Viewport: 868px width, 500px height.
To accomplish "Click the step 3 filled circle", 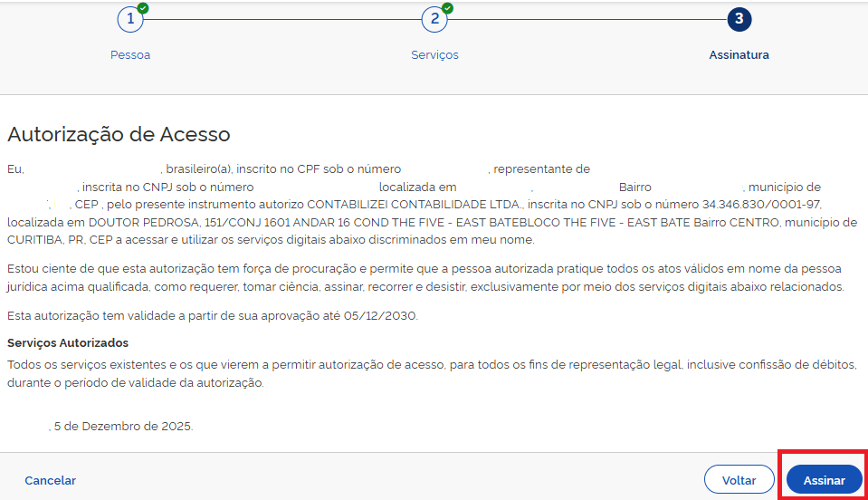I will point(739,19).
